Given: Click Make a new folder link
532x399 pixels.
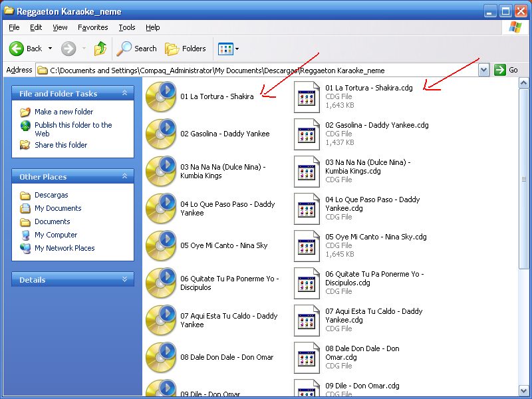Looking at the screenshot, I should click(64, 112).
